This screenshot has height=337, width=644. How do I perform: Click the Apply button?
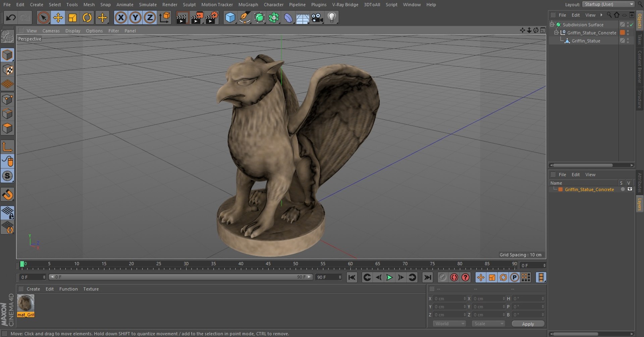(x=528, y=324)
